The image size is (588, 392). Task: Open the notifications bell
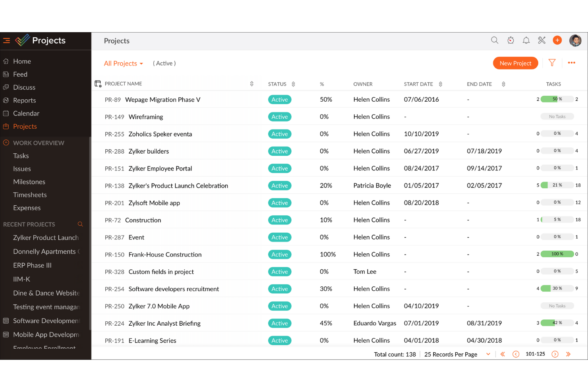[526, 40]
